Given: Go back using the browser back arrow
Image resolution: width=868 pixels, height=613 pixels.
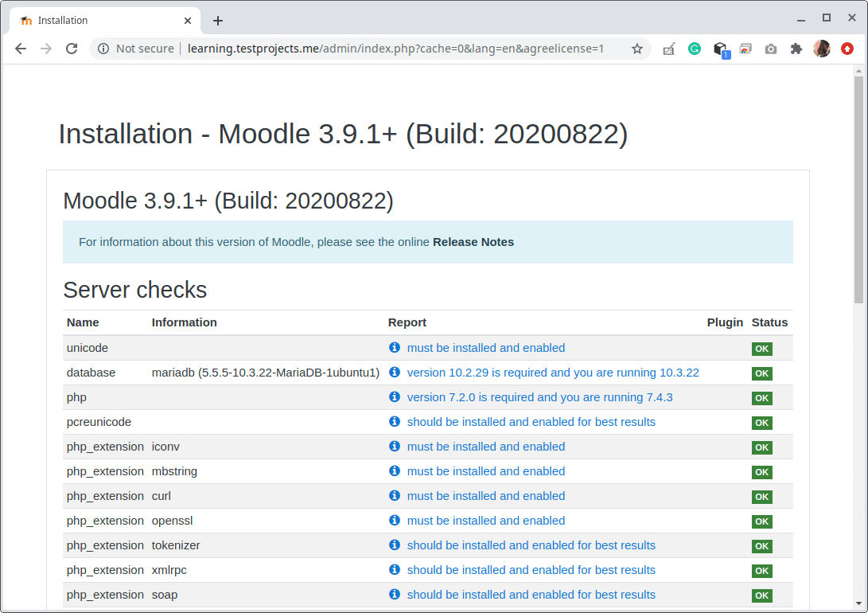Looking at the screenshot, I should (21, 49).
